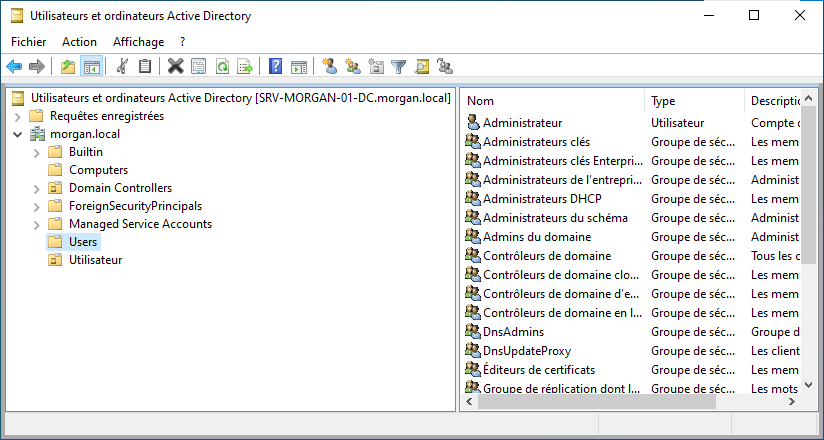Click the Create new user toolbar icon
Viewport: 824px width, 440px height.
(329, 67)
